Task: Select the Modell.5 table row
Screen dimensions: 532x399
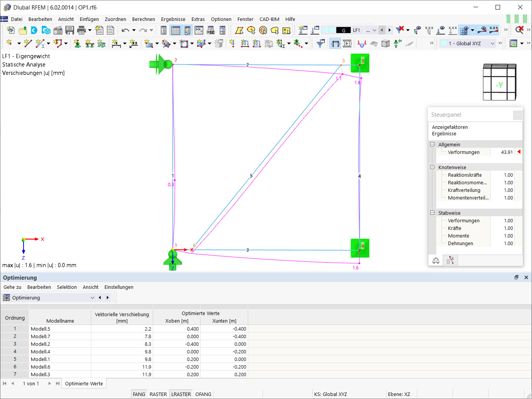Action: [x=124, y=329]
